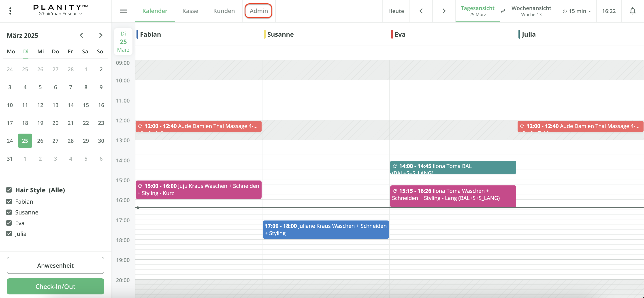Click Fabian's blue color marker
The height and width of the screenshot is (298, 644).
click(137, 34)
